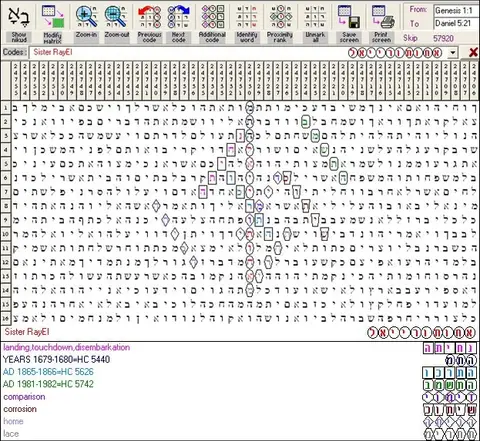Click the Unmark all icon

(315, 16)
